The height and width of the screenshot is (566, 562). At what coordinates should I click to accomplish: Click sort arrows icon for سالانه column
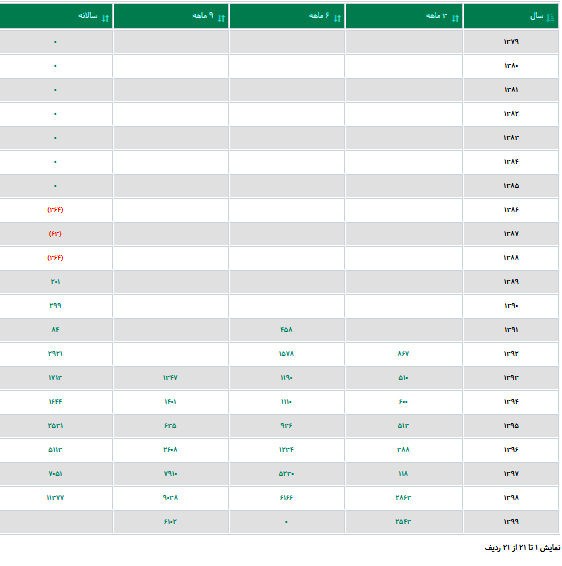click(105, 18)
